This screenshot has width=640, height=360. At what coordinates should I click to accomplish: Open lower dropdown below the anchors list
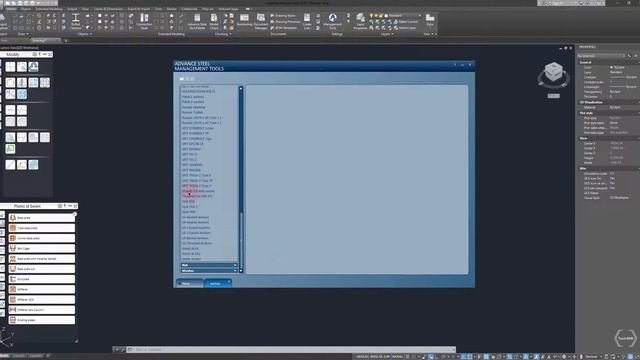tap(209, 270)
